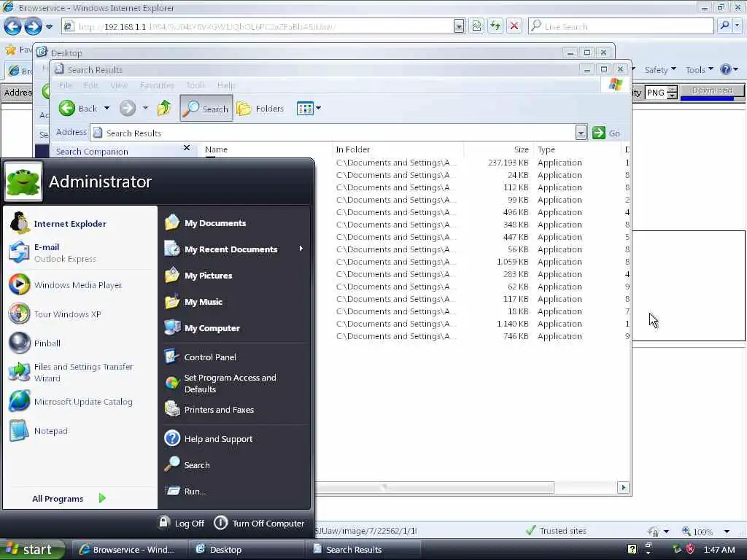Open Windows Media Player

(65, 285)
